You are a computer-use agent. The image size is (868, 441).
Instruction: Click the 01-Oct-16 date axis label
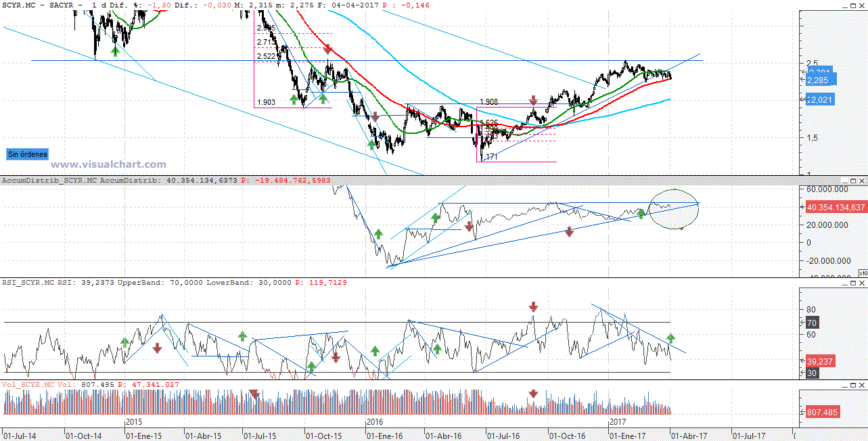[568, 436]
